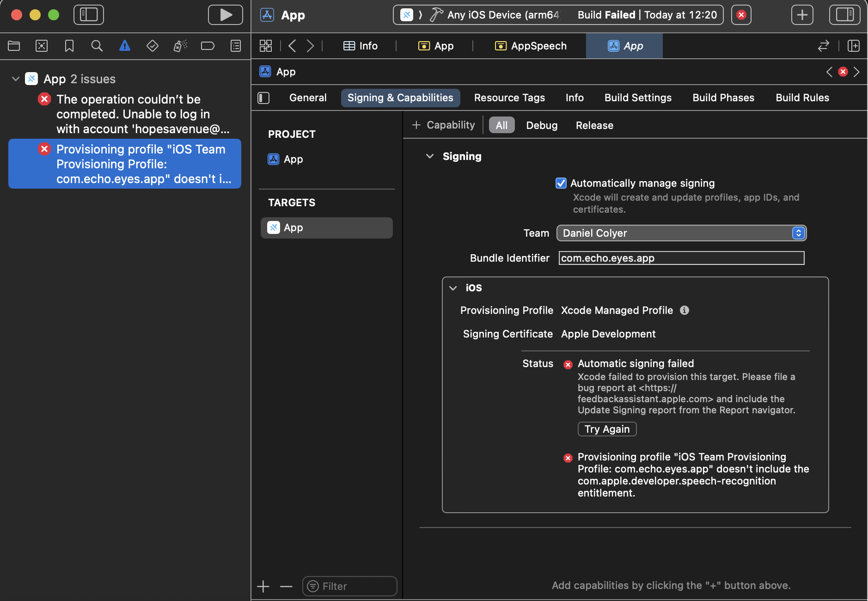This screenshot has height=601, width=868.
Task: Open the Library plus button
Action: pyautogui.click(x=802, y=15)
